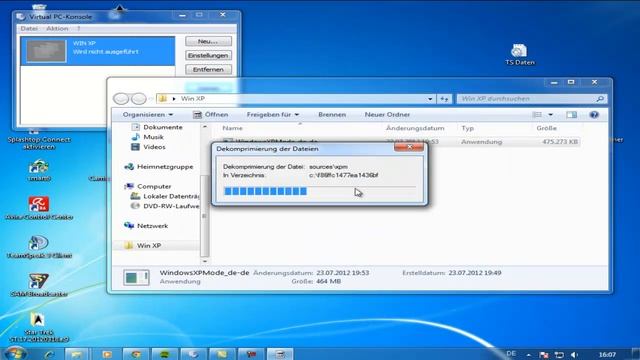Screen dimensions: 640x360
Task: Open Explorer help question mark icon
Action: click(594, 115)
